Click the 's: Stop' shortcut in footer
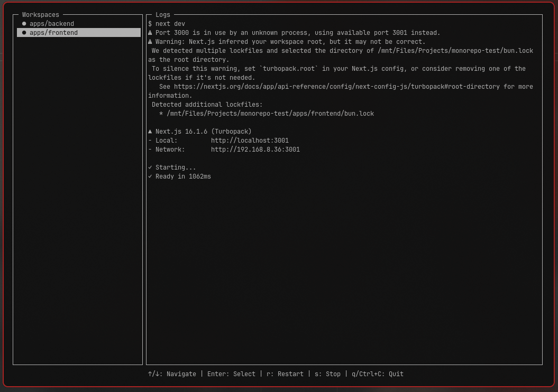 pyautogui.click(x=327, y=374)
